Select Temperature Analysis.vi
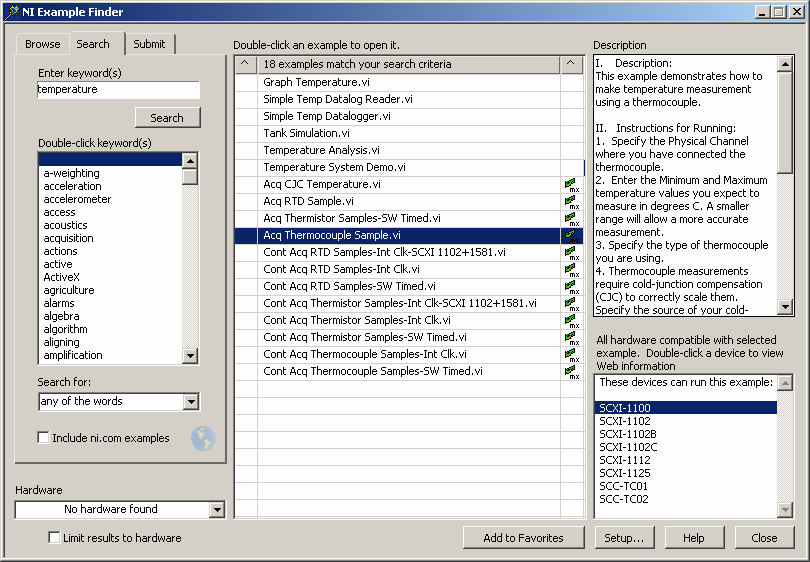The width and height of the screenshot is (810, 562). [321, 150]
